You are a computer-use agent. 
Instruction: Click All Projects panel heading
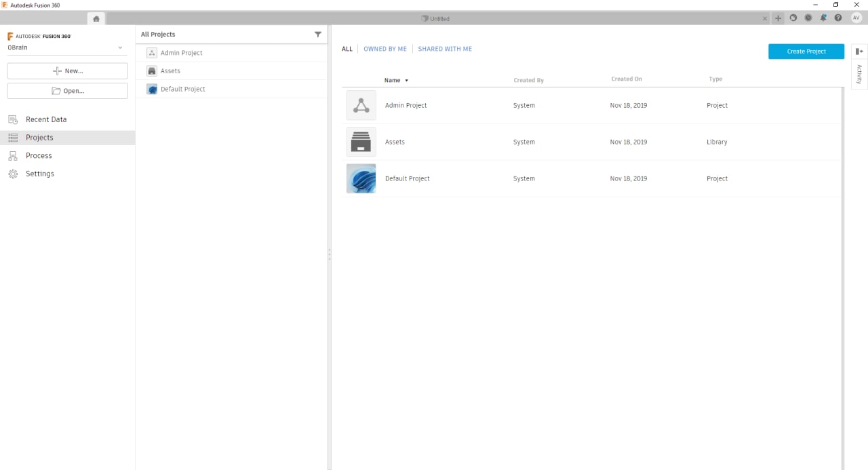[158, 35]
